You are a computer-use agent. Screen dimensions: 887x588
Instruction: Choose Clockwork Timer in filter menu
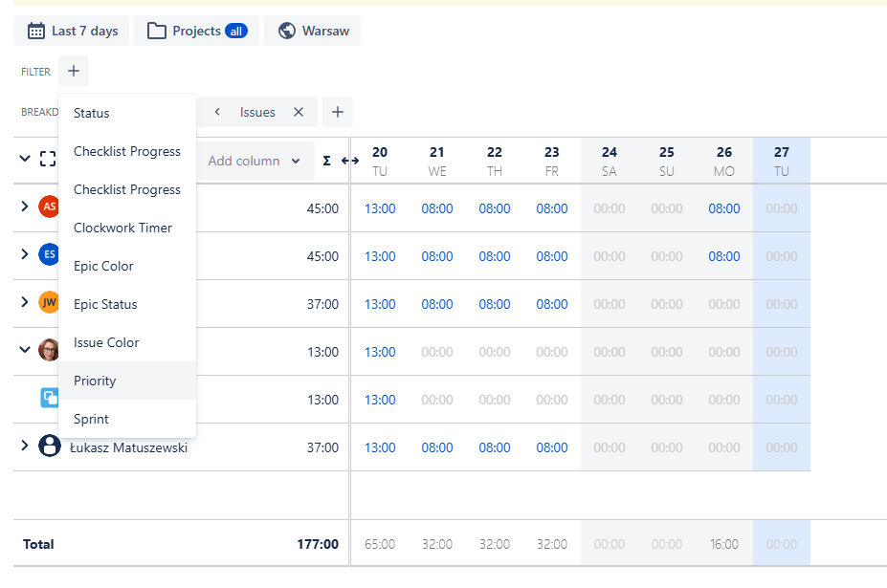pos(122,228)
